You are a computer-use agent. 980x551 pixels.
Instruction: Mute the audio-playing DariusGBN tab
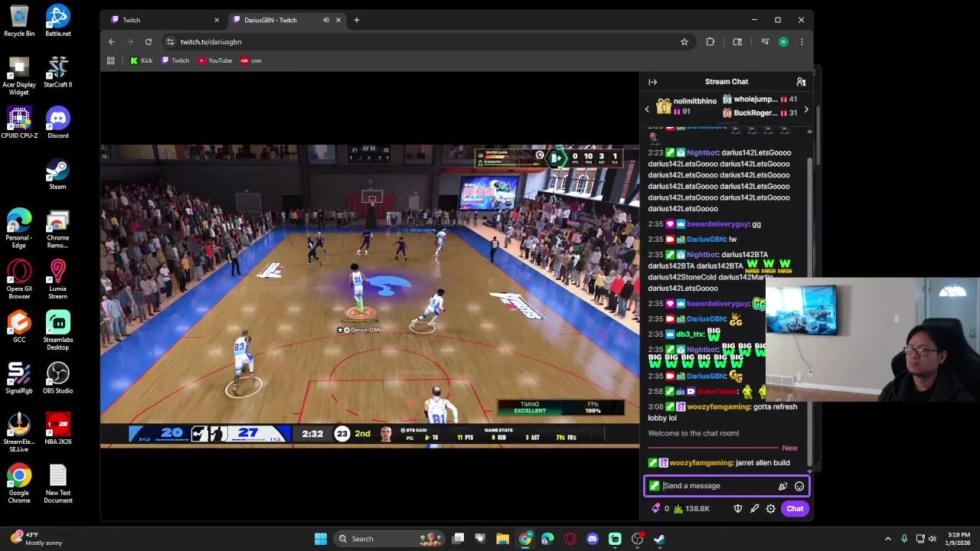tap(326, 20)
